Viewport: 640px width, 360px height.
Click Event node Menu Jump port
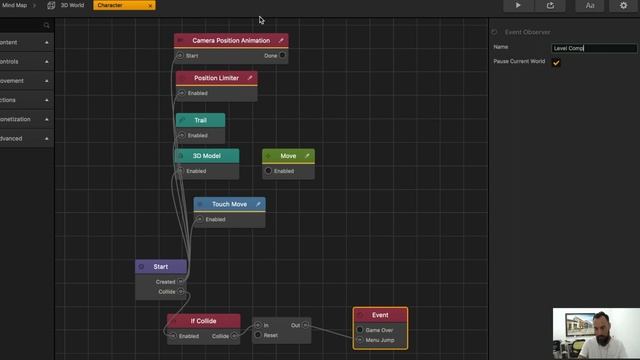pyautogui.click(x=360, y=340)
